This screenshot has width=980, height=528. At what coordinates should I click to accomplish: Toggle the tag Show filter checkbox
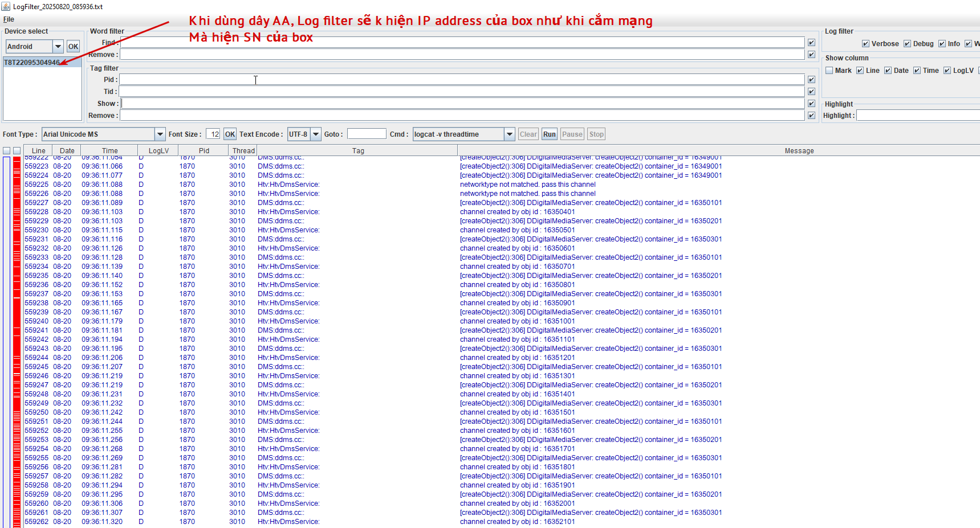[811, 104]
